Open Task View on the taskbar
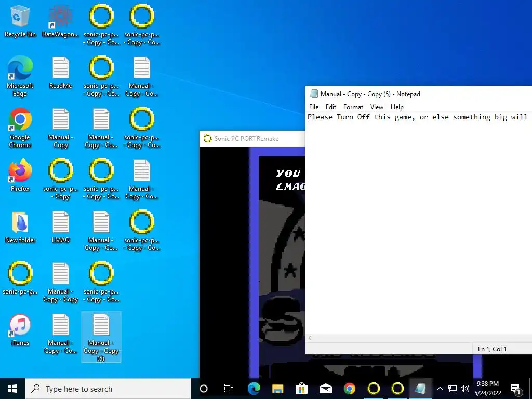 pos(229,389)
